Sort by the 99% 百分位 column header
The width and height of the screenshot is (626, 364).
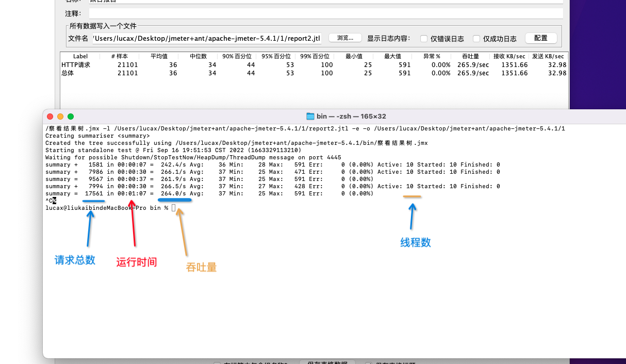[315, 56]
